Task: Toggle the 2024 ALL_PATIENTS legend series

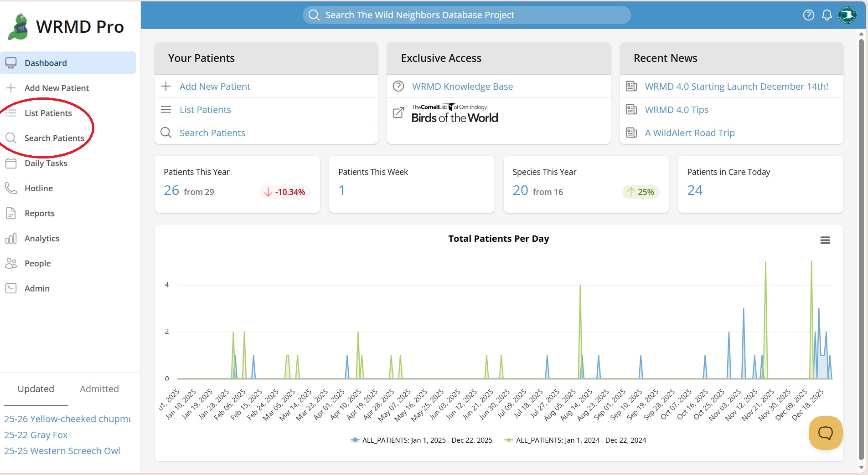Action: (x=575, y=440)
